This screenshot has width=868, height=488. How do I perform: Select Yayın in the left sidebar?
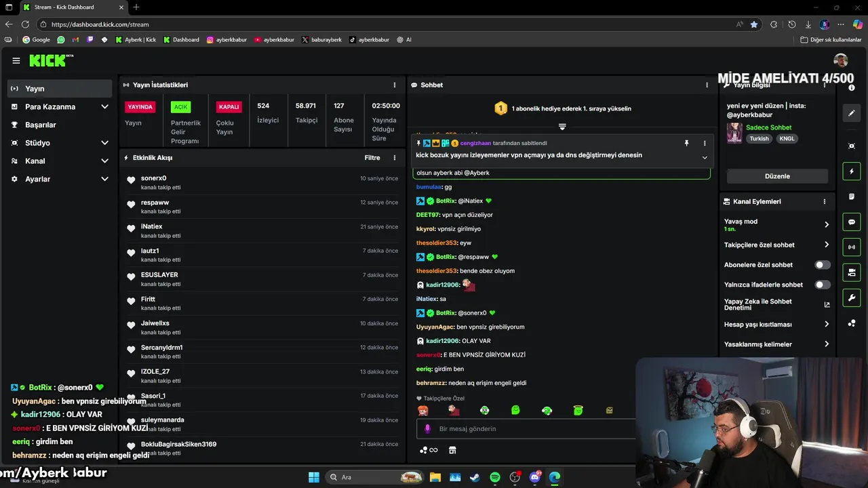[60, 88]
